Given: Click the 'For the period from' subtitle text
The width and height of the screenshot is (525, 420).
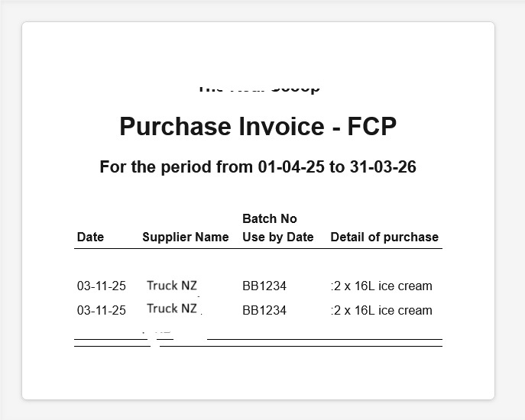Looking at the screenshot, I should click(x=177, y=167).
